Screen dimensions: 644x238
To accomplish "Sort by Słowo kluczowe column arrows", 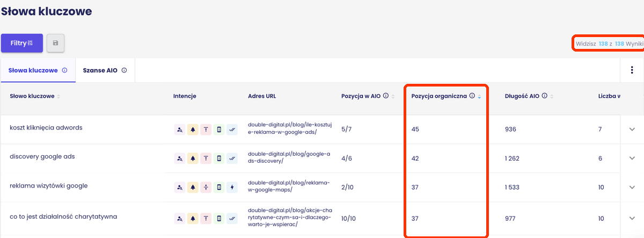I will (x=58, y=97).
